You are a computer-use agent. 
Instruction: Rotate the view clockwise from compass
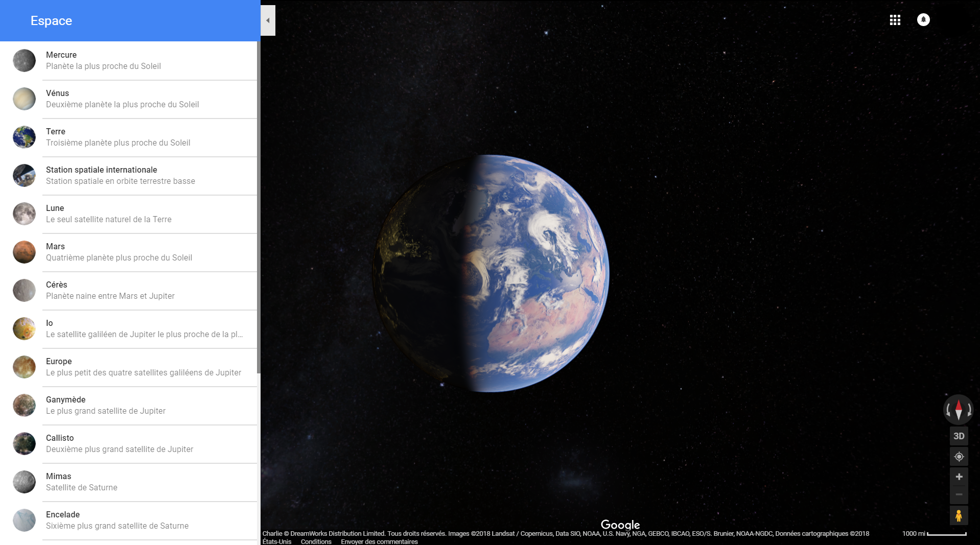(969, 410)
